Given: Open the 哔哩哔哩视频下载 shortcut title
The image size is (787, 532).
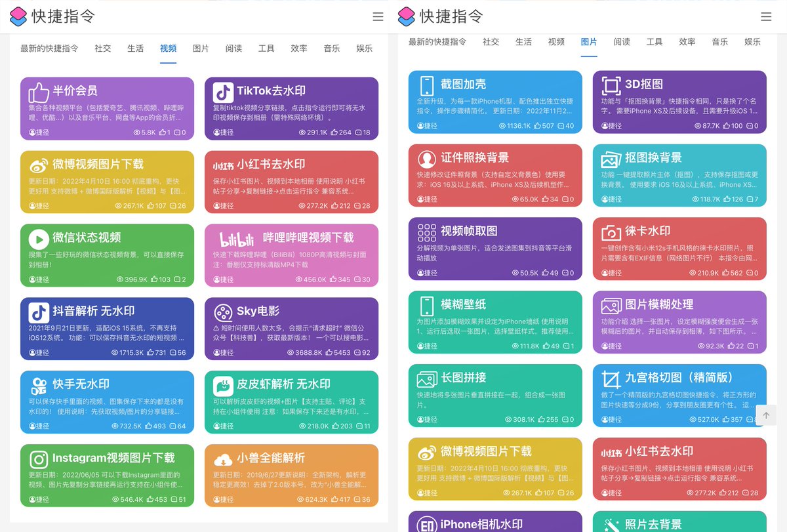Looking at the screenshot, I should tap(308, 237).
